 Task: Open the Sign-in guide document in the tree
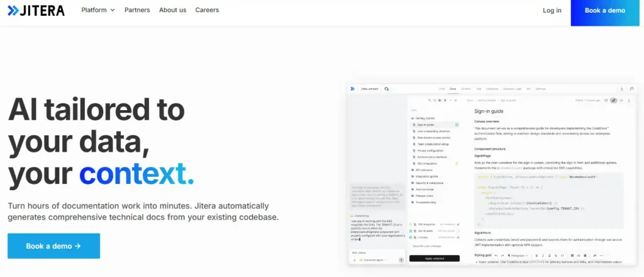(435, 125)
